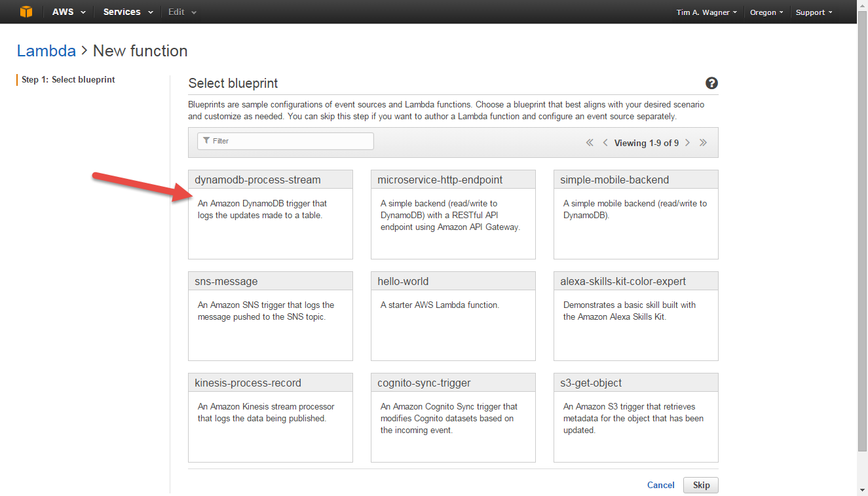Click inside the Filter search field
The width and height of the screenshot is (868, 496).
(x=285, y=141)
